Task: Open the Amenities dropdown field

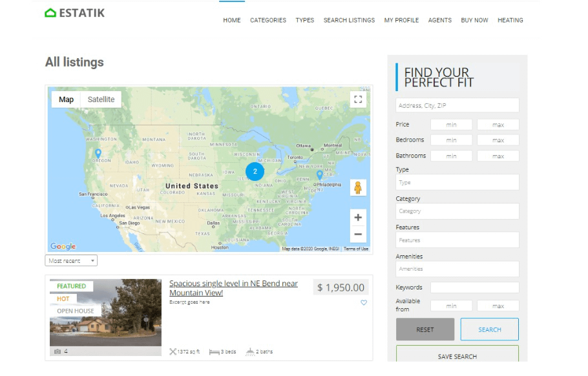Action: [457, 269]
